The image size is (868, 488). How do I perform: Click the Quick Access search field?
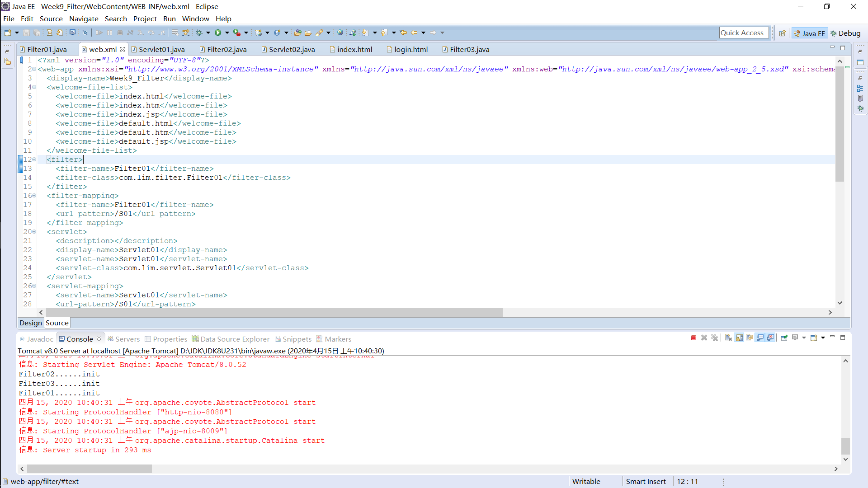tap(744, 33)
